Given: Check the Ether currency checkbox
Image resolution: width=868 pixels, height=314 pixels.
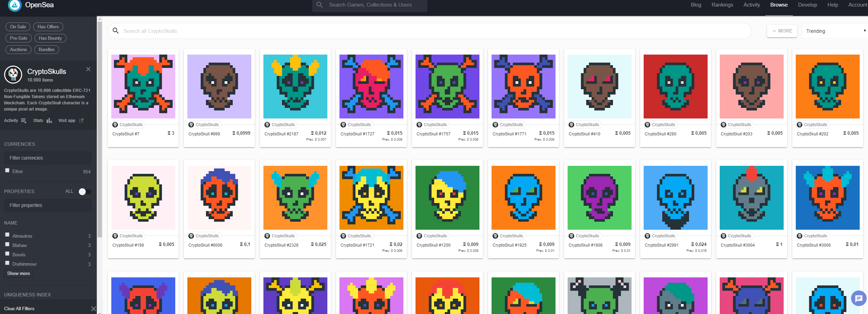Looking at the screenshot, I should (x=7, y=170).
